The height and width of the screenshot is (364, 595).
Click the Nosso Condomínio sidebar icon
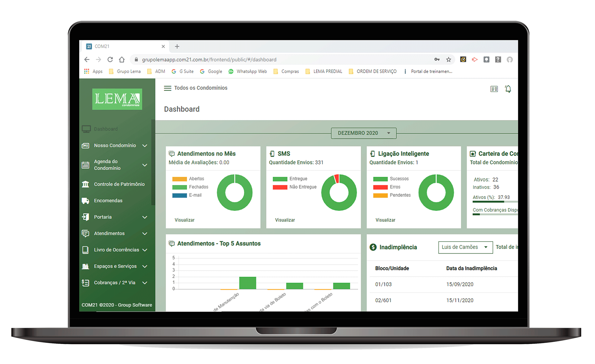85,146
